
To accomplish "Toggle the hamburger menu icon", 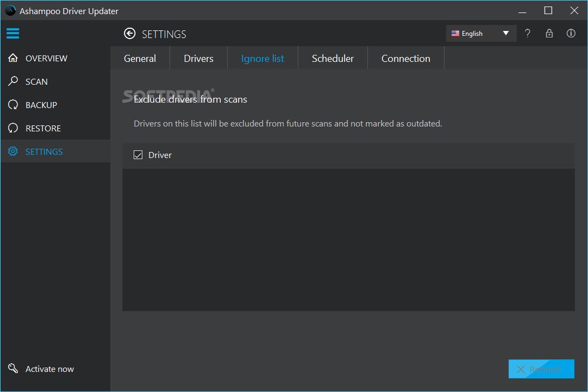I will [12, 33].
